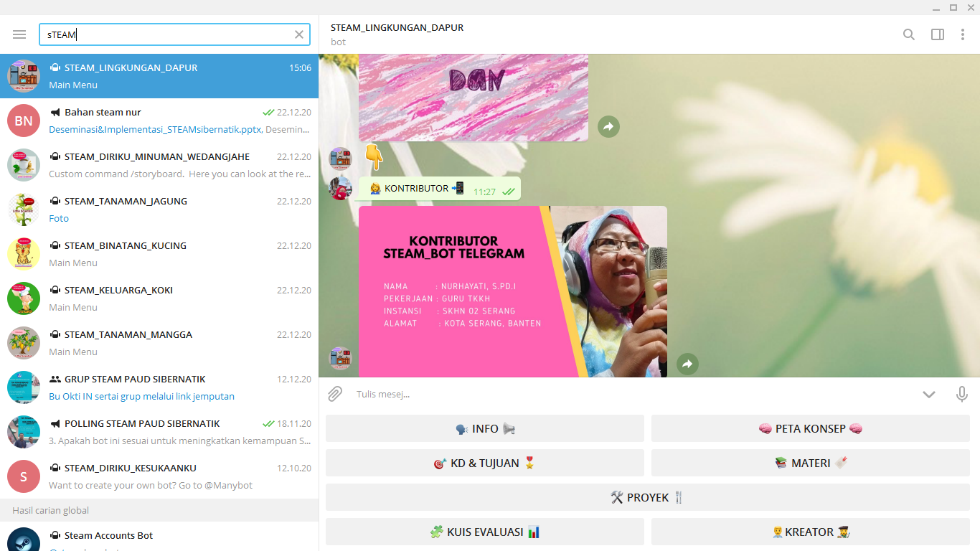Open the STEAM_BINATANG_KUCING chat
The width and height of the screenshot is (980, 551).
(159, 254)
